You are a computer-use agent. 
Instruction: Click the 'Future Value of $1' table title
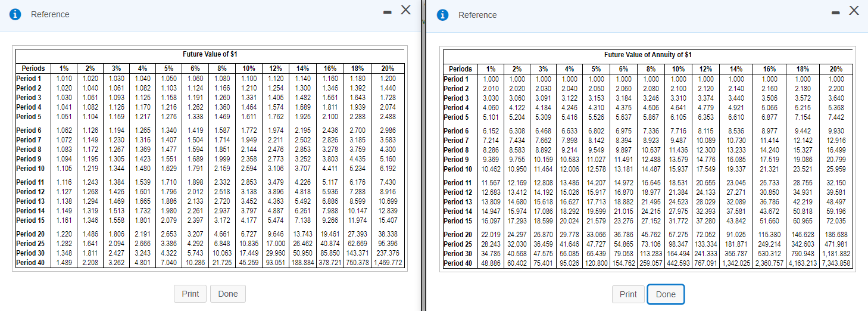(210, 54)
